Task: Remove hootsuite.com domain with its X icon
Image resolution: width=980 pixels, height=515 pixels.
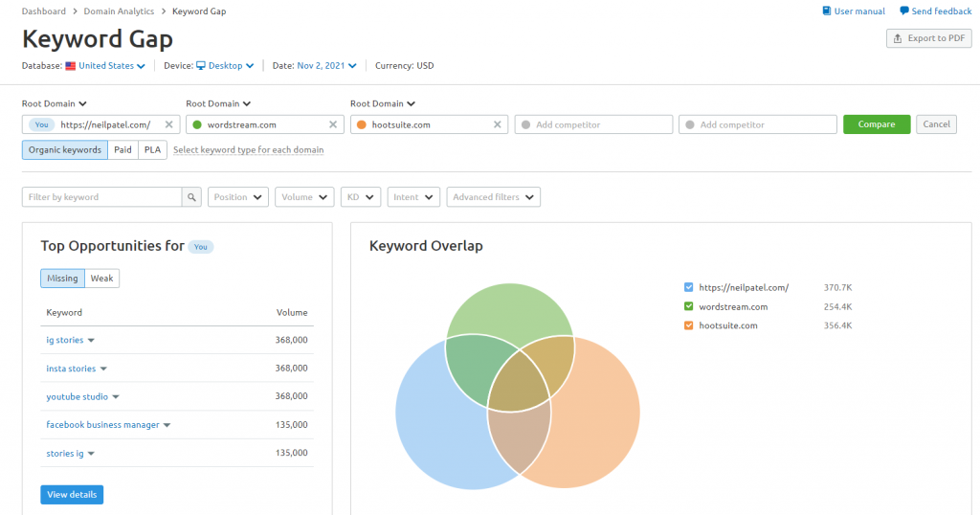Action: click(x=498, y=124)
